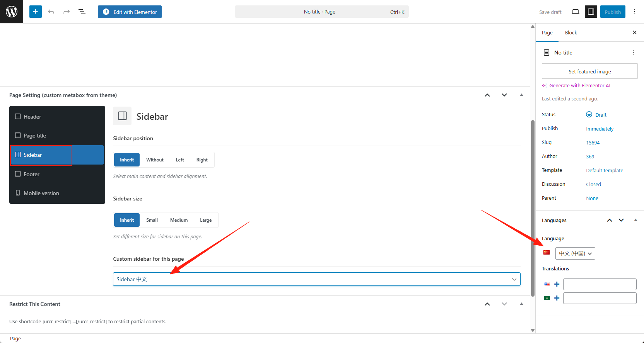Select Without sidebar position

pos(155,160)
